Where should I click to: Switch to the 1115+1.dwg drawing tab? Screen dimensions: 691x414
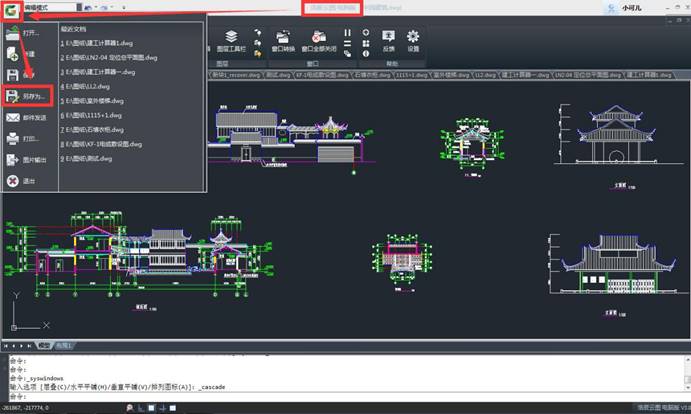pyautogui.click(x=412, y=74)
